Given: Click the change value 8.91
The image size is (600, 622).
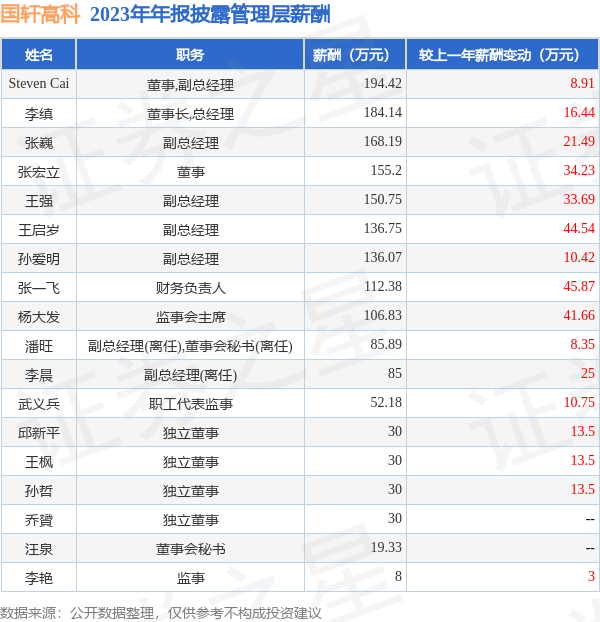Looking at the screenshot, I should [583, 83].
